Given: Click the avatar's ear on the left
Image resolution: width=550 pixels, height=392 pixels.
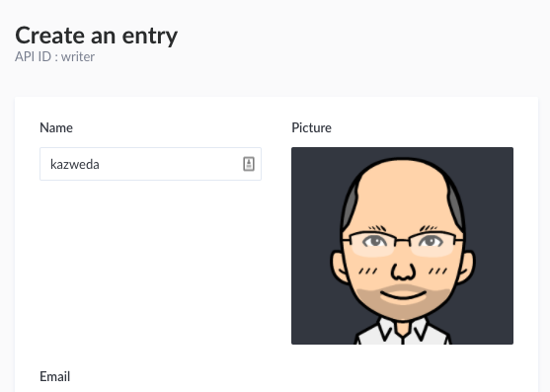Looking at the screenshot, I should (340, 266).
